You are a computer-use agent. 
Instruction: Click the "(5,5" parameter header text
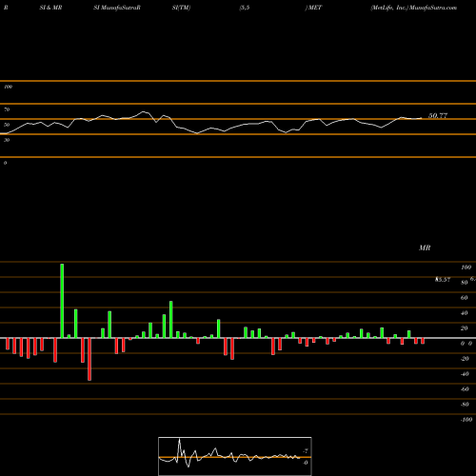(245, 8)
